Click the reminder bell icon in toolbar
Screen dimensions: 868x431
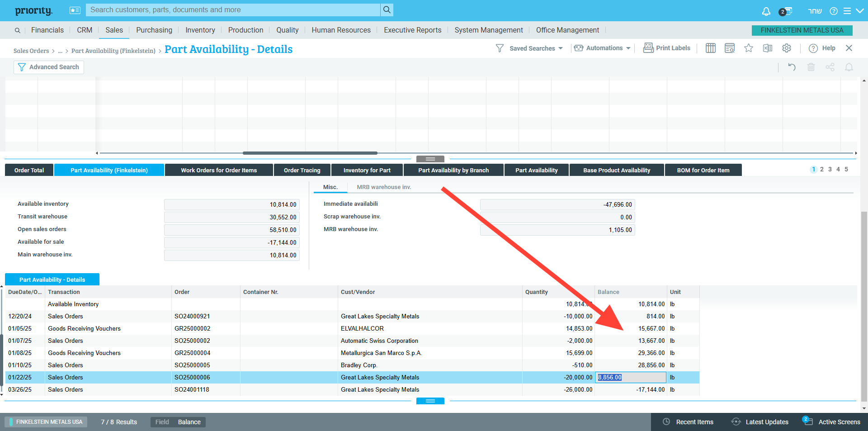849,67
